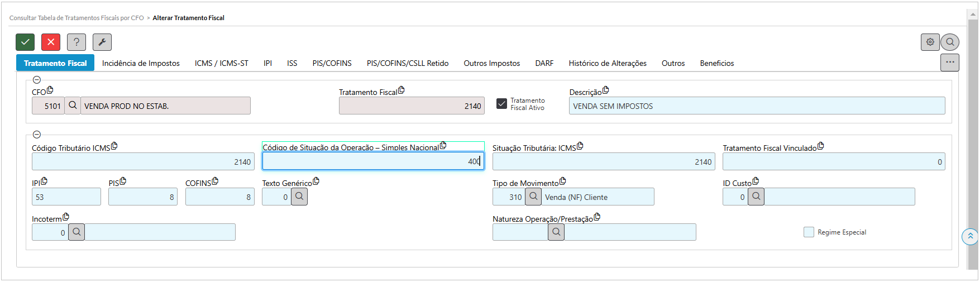Collapse the Código Tributário ICMS section
This screenshot has height=282, width=980.
point(37,135)
